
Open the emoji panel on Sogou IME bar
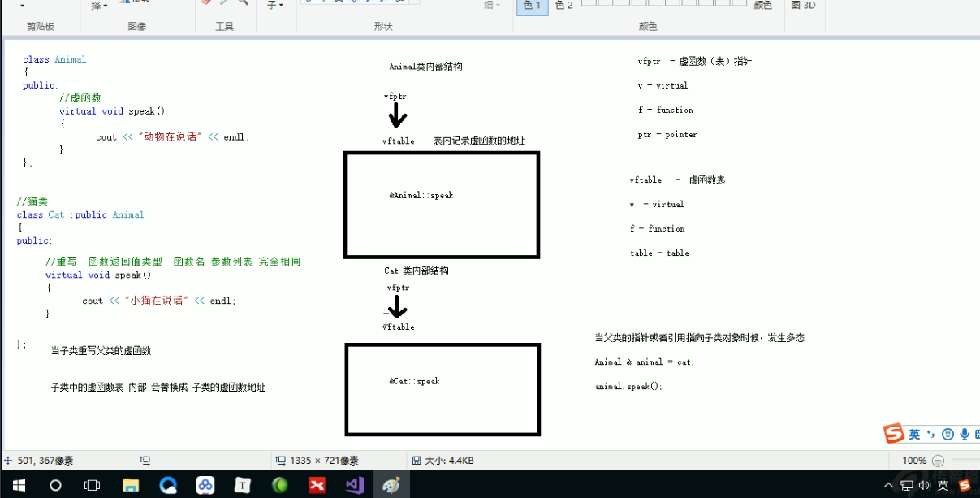(947, 435)
